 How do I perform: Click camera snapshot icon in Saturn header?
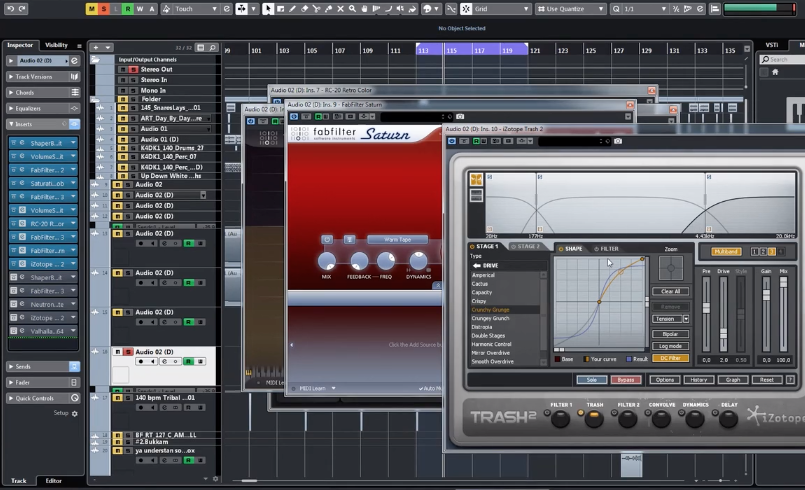tap(460, 117)
